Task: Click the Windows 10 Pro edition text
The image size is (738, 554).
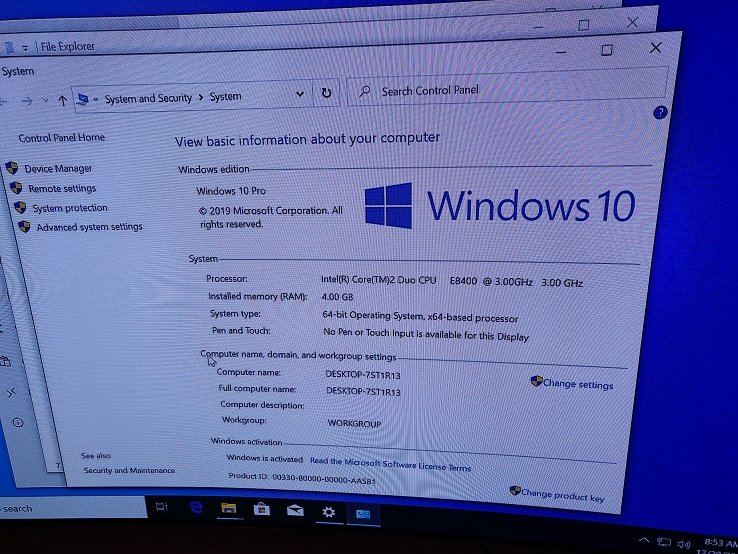Action: (231, 191)
